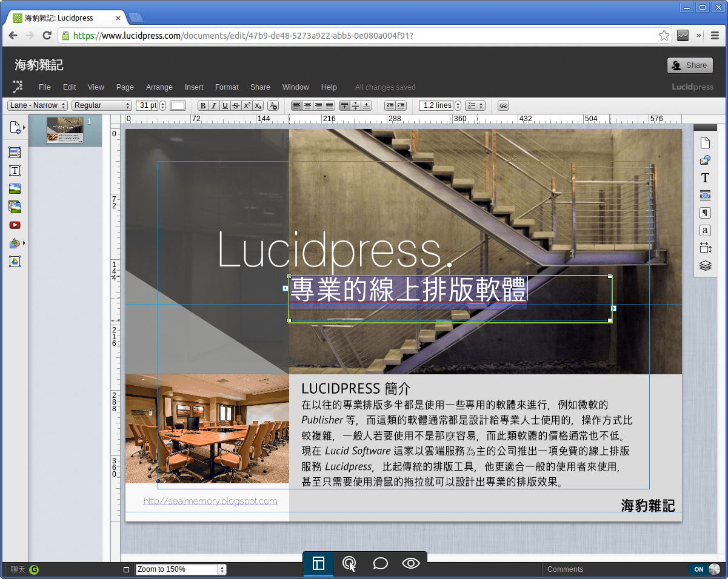Open the shapes insert menu
Screen dimensions: 728x579
15,243
